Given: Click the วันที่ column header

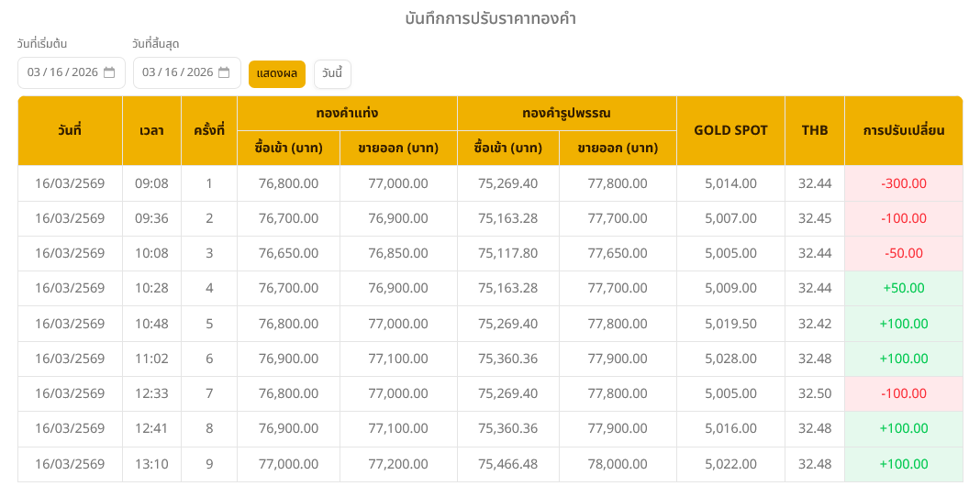Looking at the screenshot, I should tap(70, 130).
